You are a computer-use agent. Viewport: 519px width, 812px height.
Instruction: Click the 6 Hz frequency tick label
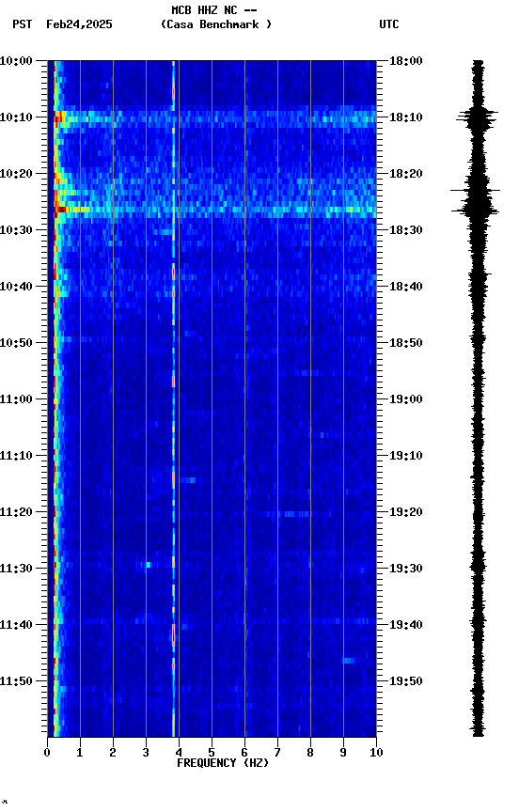[244, 753]
